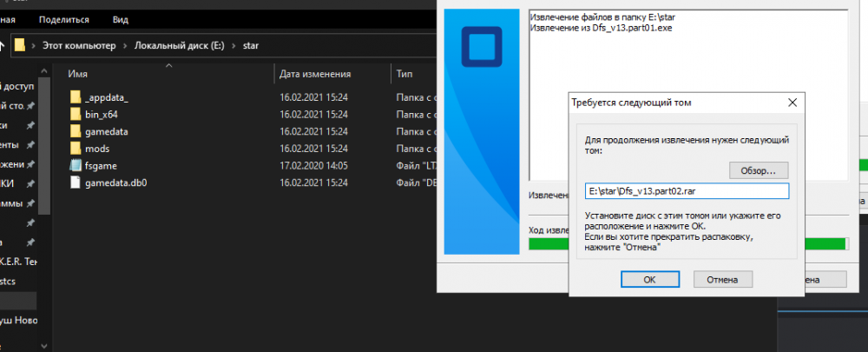This screenshot has height=352, width=868.
Task: Click the gamedata.db0 file name
Action: (x=116, y=183)
